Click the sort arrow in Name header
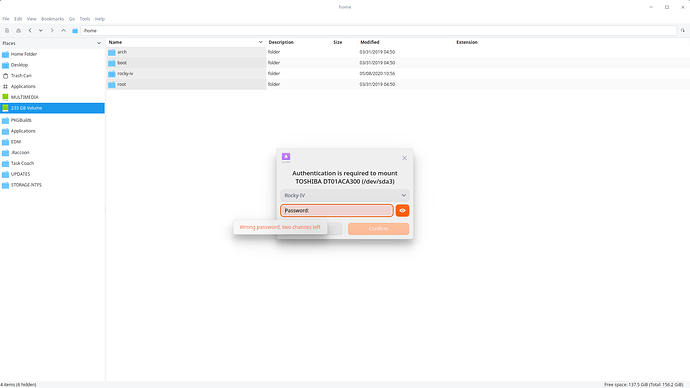 [x=261, y=42]
